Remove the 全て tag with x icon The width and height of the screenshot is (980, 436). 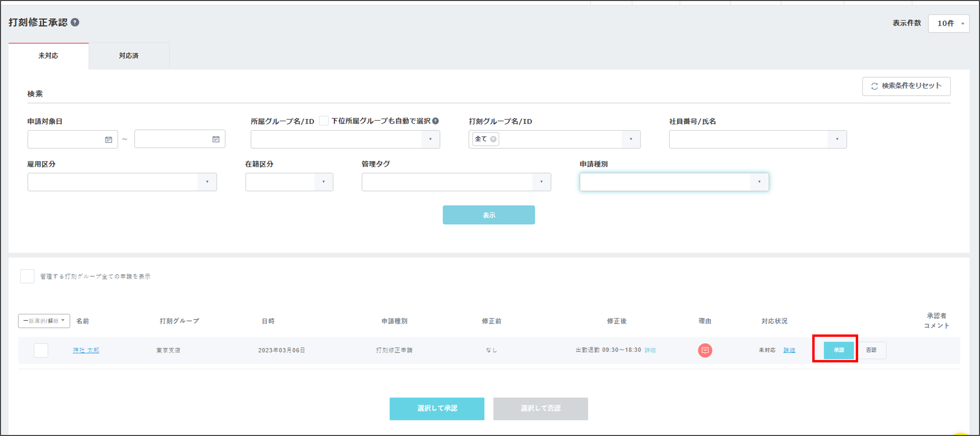tap(493, 139)
